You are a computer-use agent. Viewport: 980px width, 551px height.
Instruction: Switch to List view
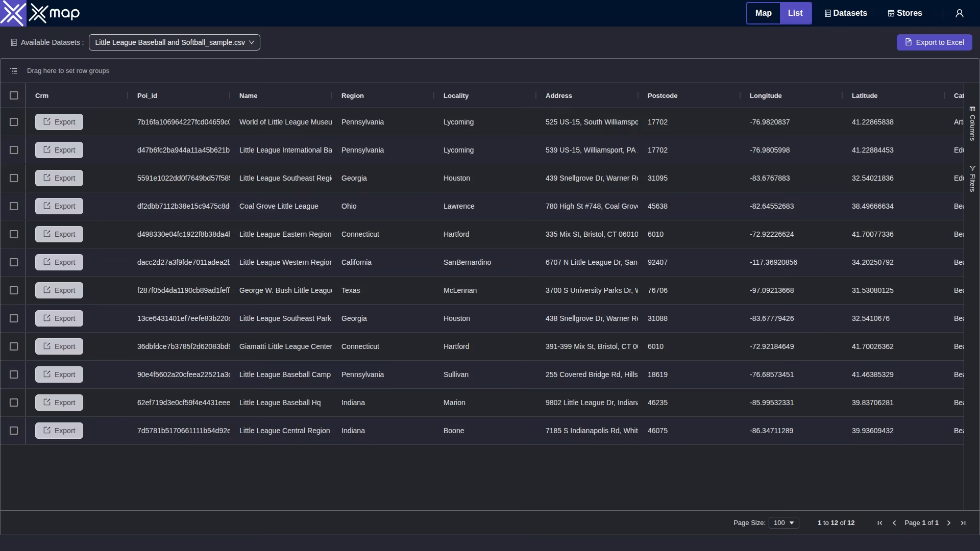point(795,13)
